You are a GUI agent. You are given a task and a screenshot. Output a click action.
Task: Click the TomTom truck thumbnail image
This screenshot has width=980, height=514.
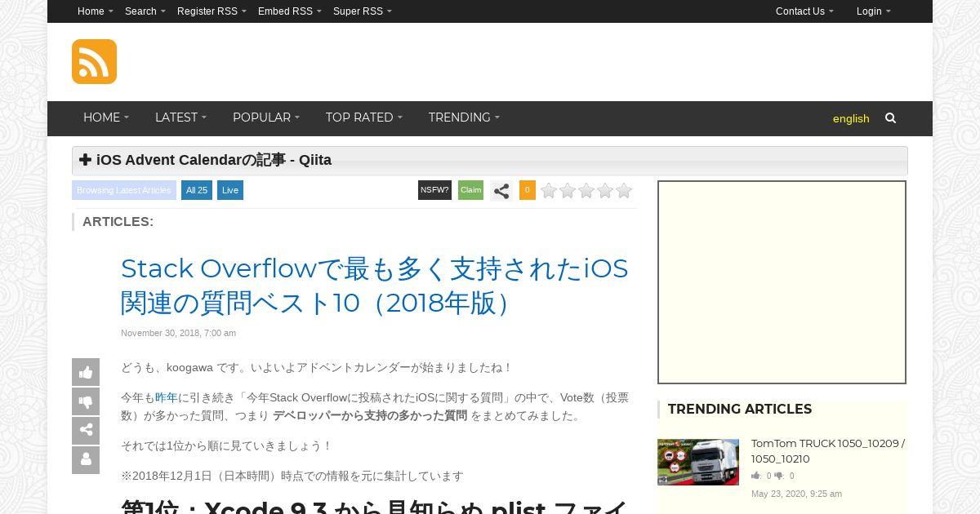pyautogui.click(x=698, y=462)
